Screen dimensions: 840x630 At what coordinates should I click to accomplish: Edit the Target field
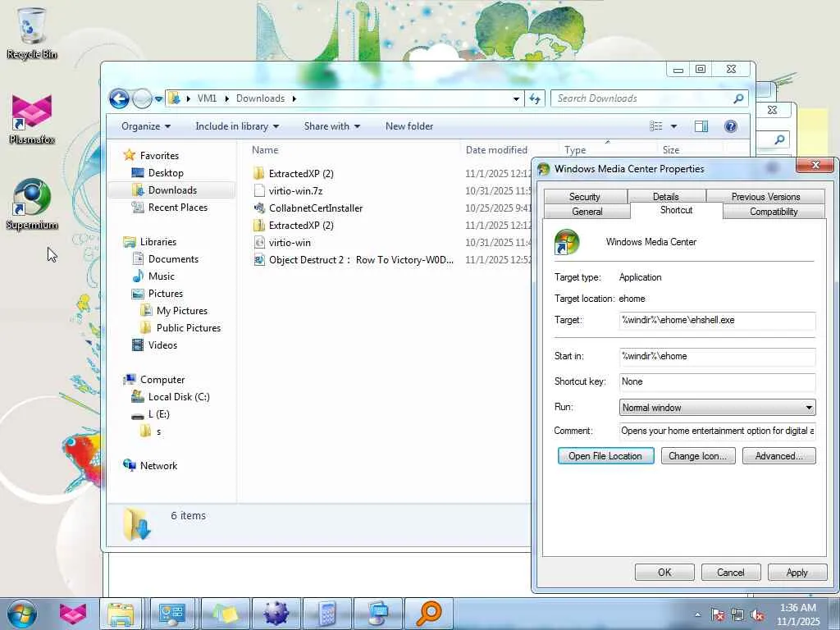tap(717, 321)
